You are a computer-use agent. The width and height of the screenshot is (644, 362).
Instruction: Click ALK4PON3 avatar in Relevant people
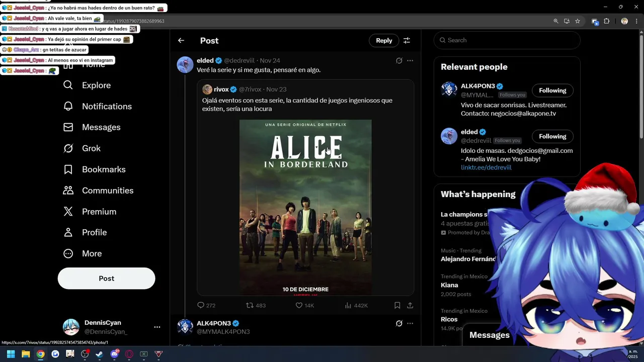pos(449,90)
